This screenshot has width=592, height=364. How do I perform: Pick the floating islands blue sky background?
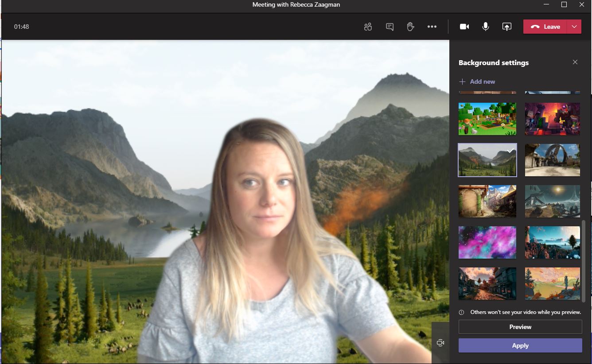553,242
